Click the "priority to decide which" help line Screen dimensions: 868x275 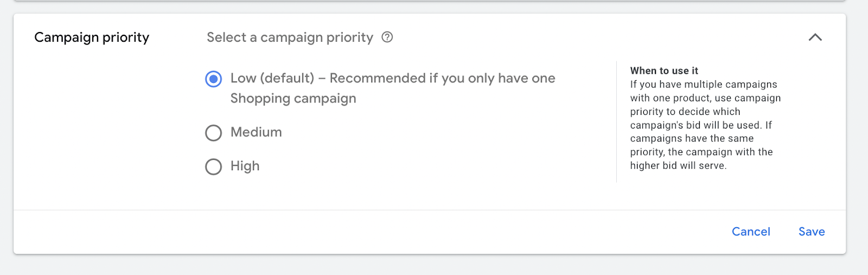pos(685,112)
